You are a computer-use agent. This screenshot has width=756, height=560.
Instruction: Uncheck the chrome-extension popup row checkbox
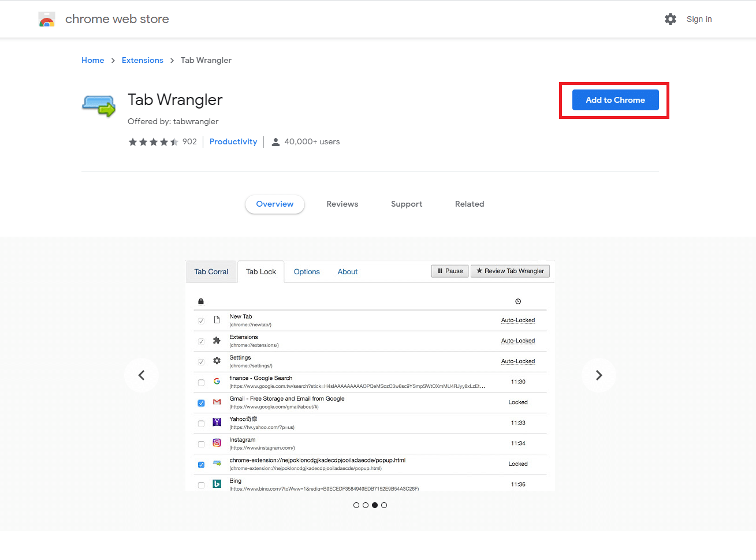(201, 465)
